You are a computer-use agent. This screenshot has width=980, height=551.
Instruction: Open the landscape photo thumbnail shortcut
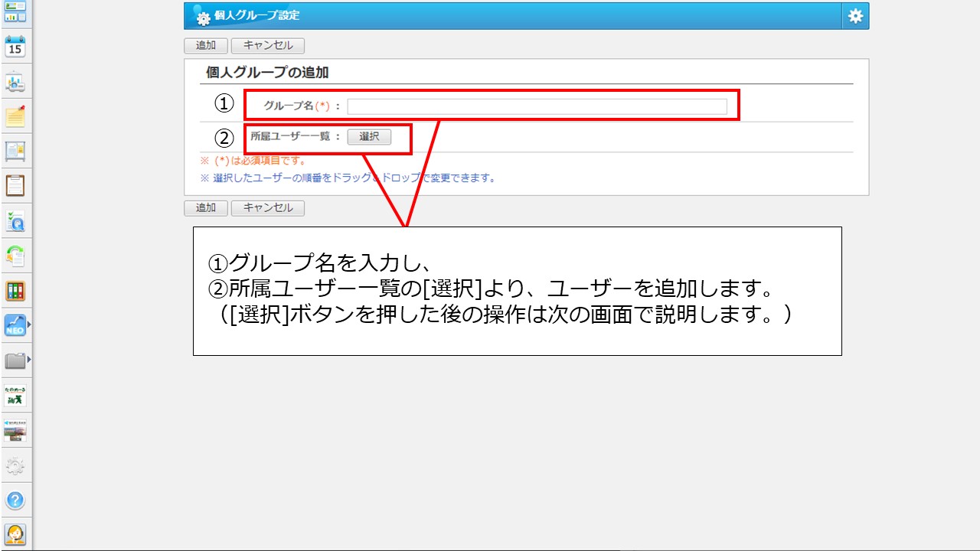pos(15,430)
